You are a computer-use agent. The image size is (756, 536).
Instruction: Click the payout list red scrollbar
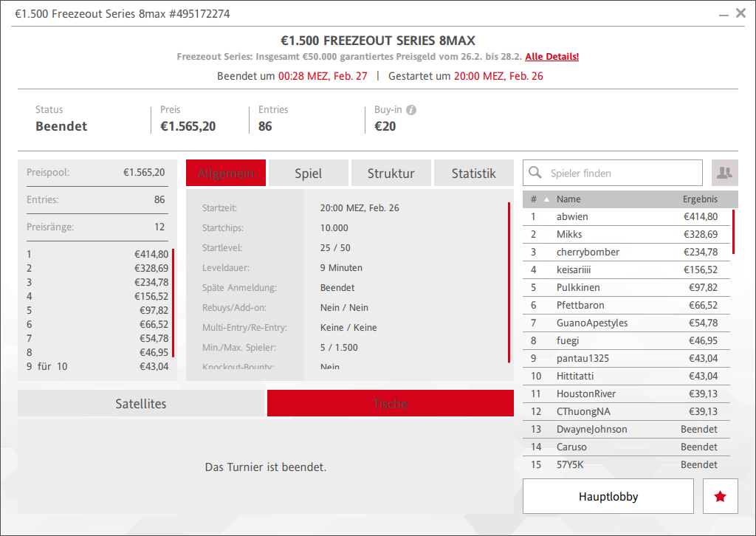click(x=173, y=303)
